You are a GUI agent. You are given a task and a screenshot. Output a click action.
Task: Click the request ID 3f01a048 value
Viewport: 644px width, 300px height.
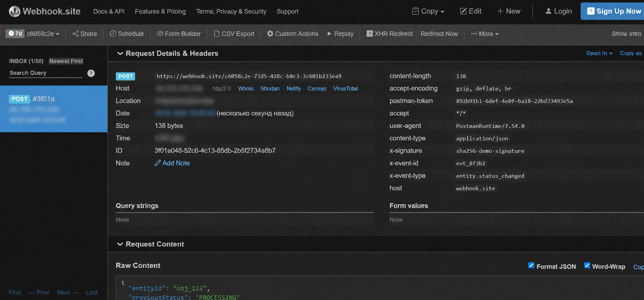(215, 151)
